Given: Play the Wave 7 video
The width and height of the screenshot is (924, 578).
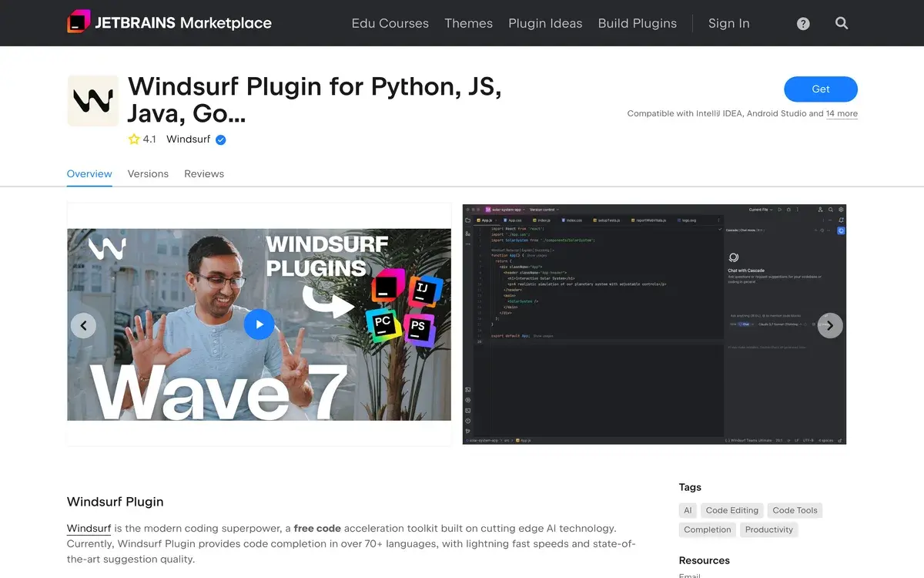Looking at the screenshot, I should point(259,324).
